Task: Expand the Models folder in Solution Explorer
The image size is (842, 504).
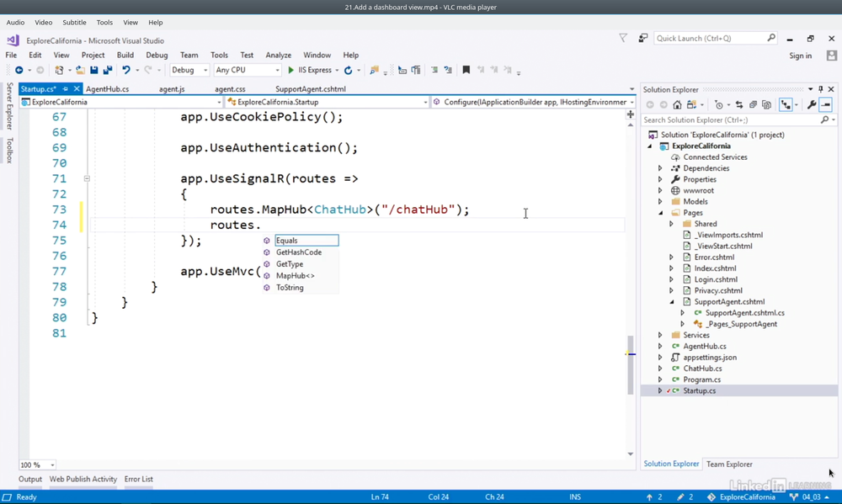Action: click(660, 202)
